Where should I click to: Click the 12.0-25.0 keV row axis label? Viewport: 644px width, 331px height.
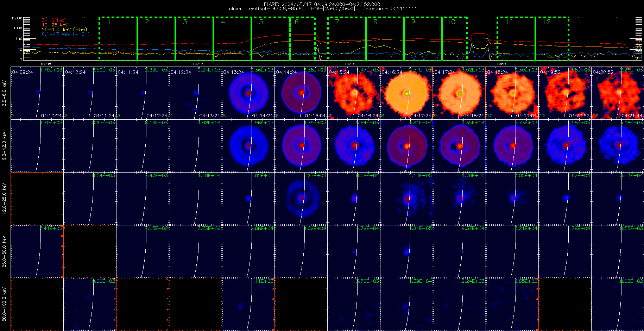[x=4, y=199]
